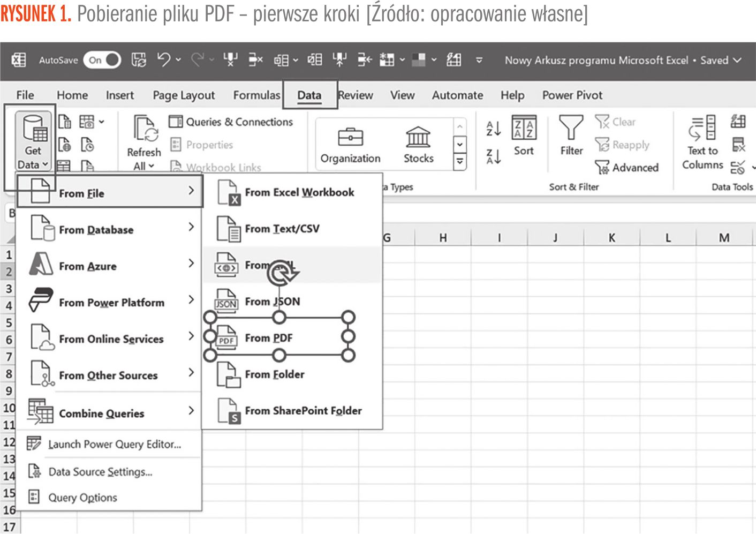Open Query Options
The image size is (756, 534).
tap(109, 498)
